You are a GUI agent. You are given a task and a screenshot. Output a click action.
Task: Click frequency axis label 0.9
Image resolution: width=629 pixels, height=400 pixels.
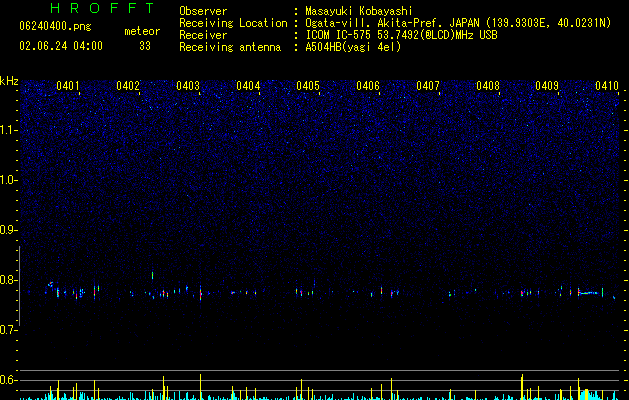point(9,230)
